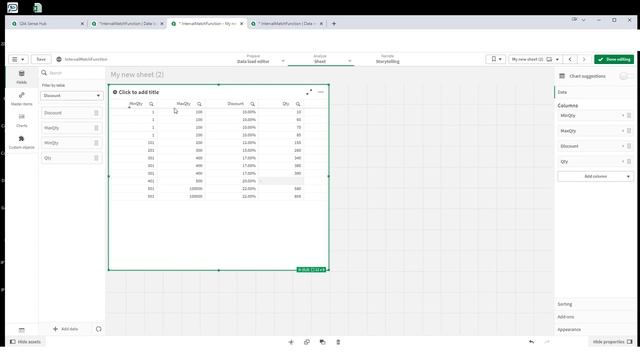The height and width of the screenshot is (360, 640).
Task: Expand the MinQty column properties
Action: pyautogui.click(x=623, y=116)
